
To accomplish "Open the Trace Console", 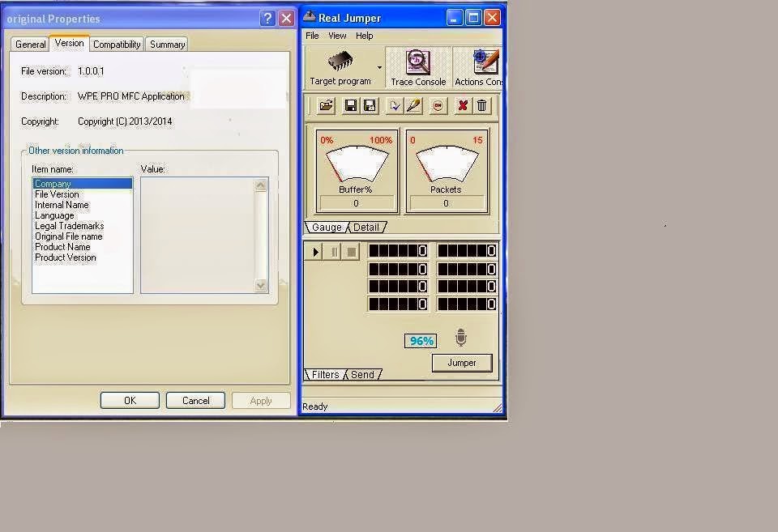I will coord(418,68).
